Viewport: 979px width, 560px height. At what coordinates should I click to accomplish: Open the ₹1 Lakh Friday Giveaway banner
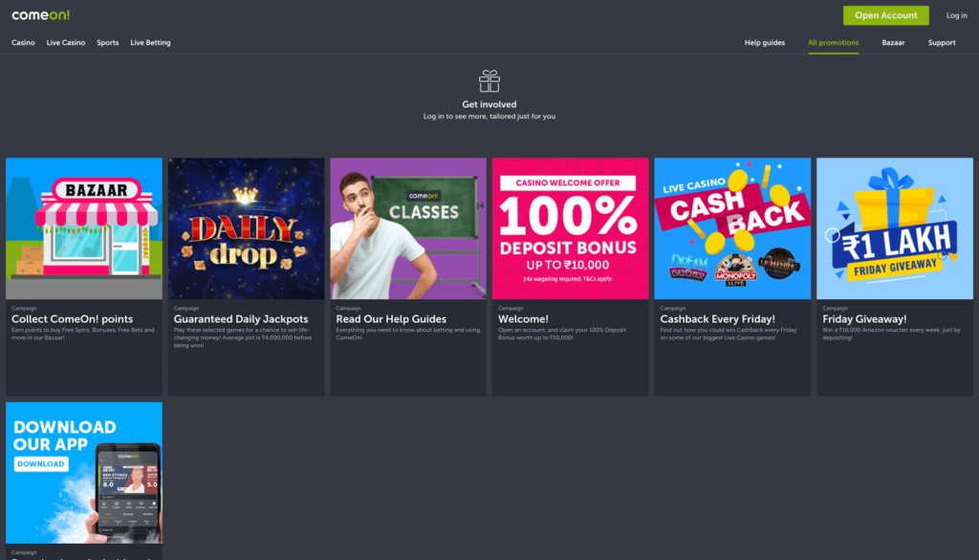click(895, 228)
